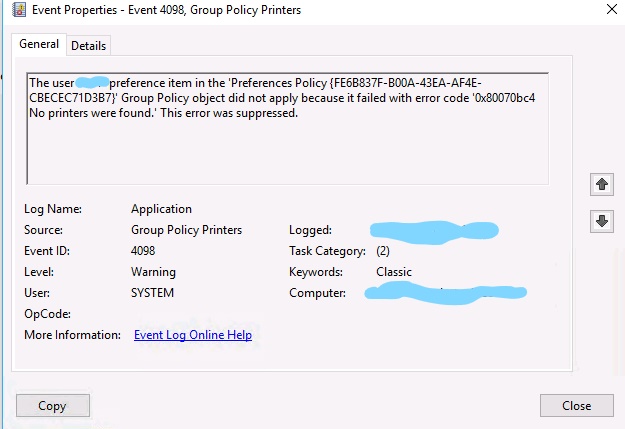This screenshot has height=429, width=625.
Task: Select the General tab
Action: 39,44
